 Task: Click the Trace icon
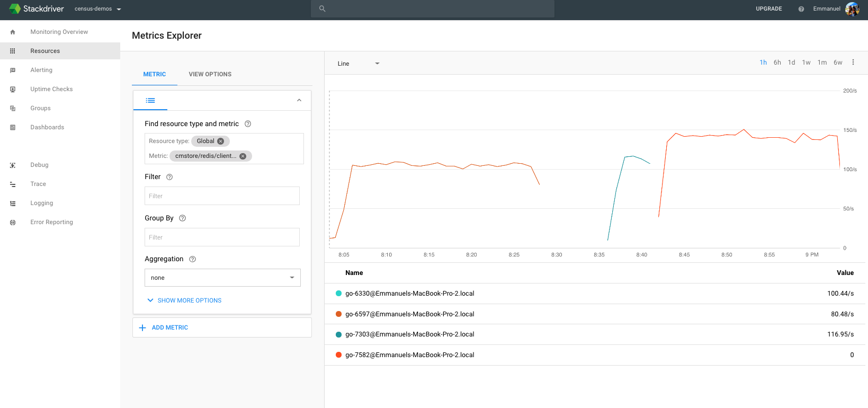click(x=13, y=184)
